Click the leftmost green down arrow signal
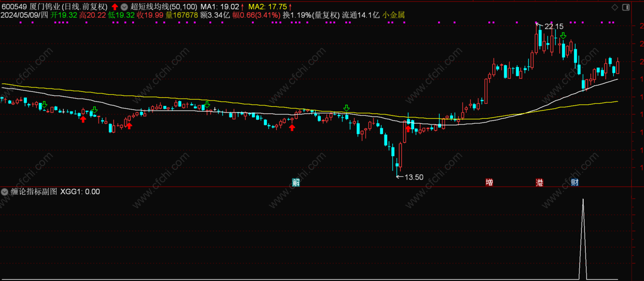The image size is (644, 281). click(x=45, y=104)
